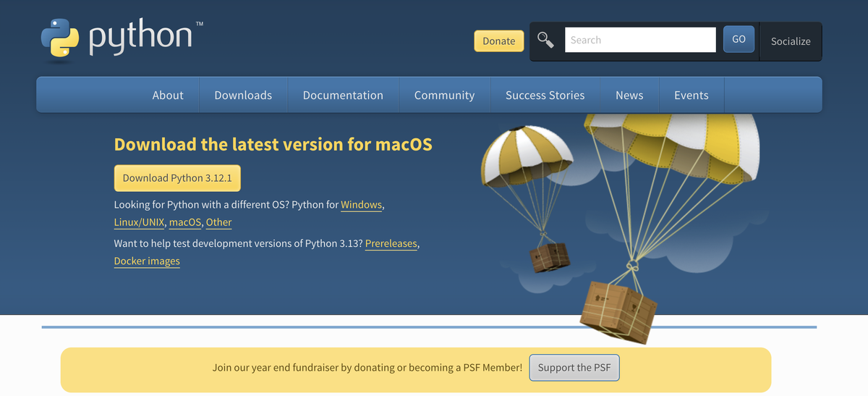868x396 pixels.
Task: Click the magnifying glass search icon
Action: coord(546,40)
